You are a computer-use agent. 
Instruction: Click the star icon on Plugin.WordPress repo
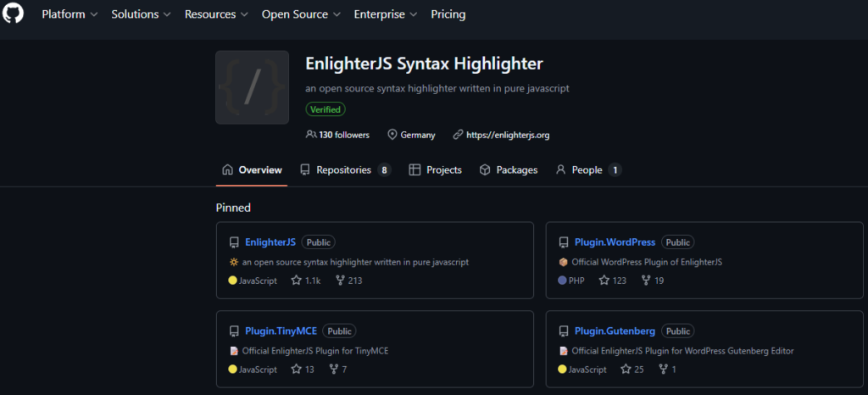604,281
